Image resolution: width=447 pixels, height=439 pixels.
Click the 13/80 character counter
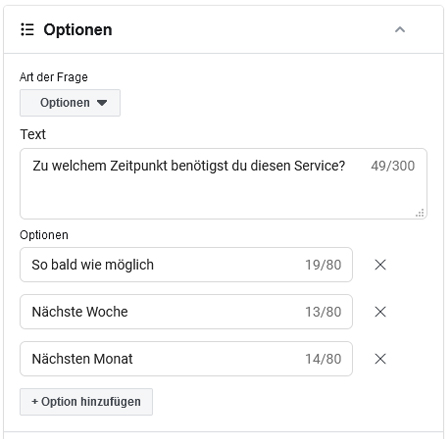pyautogui.click(x=323, y=312)
